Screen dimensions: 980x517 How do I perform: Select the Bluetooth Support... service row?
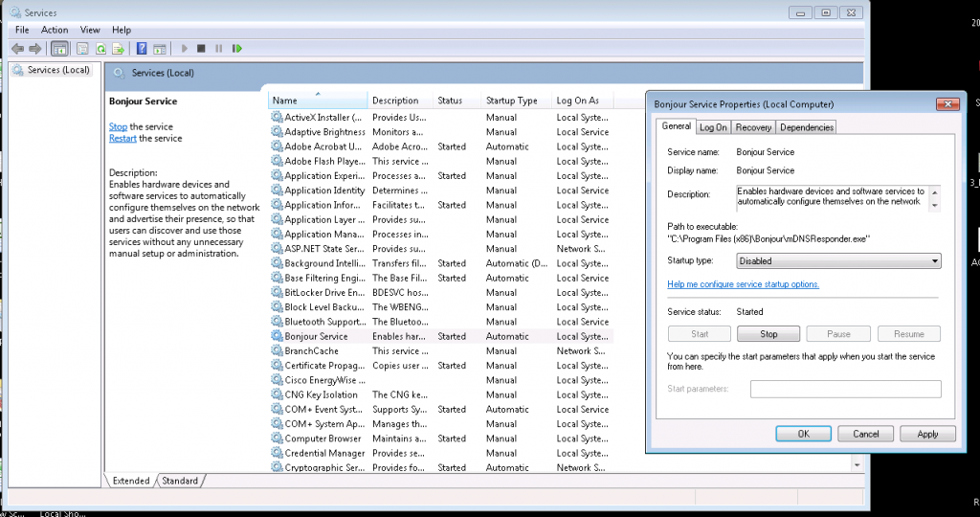[x=441, y=322]
